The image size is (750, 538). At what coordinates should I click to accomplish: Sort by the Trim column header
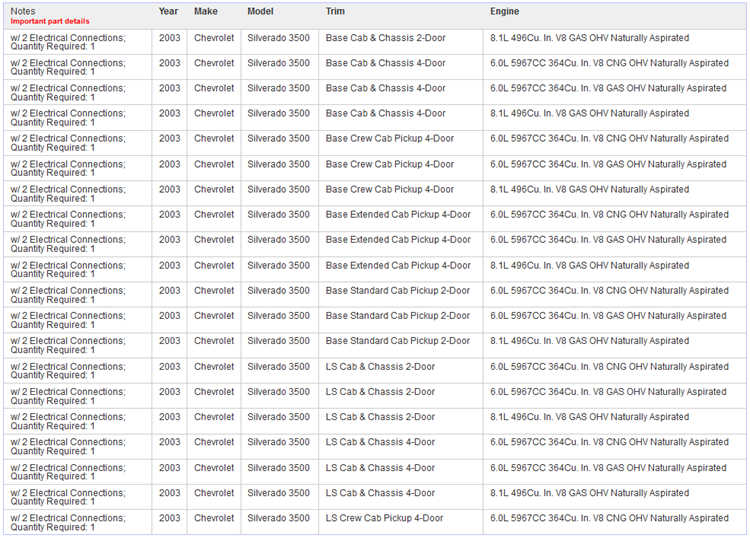[x=336, y=11]
